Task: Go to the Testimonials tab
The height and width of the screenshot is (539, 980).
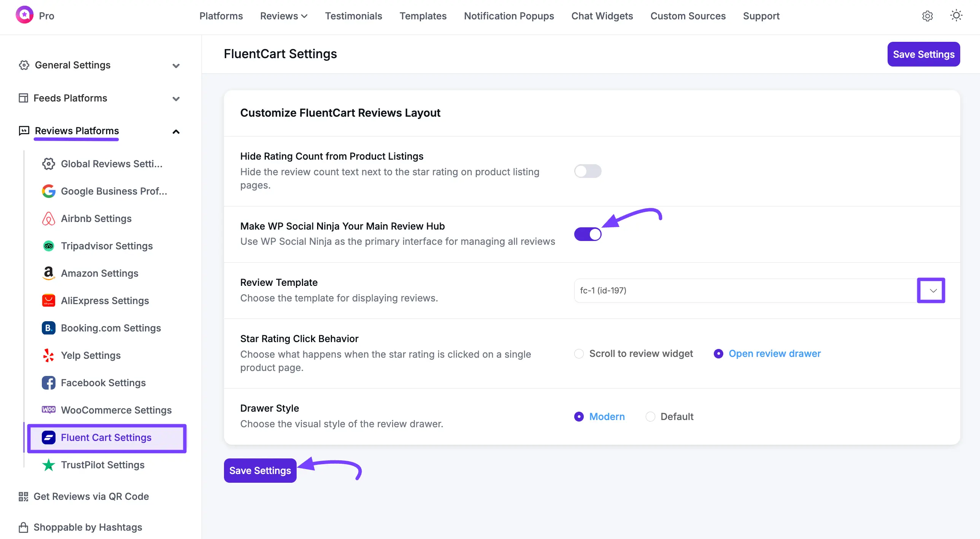Action: click(x=353, y=16)
